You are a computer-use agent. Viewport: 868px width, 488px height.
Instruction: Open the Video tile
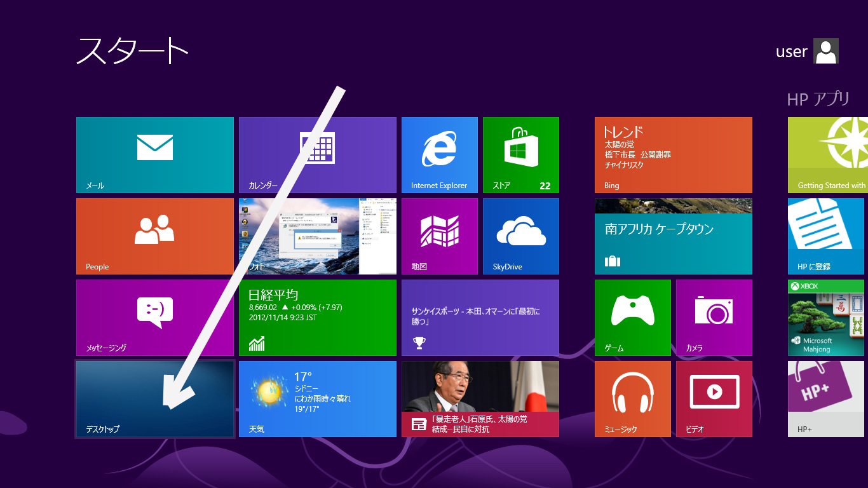point(714,399)
